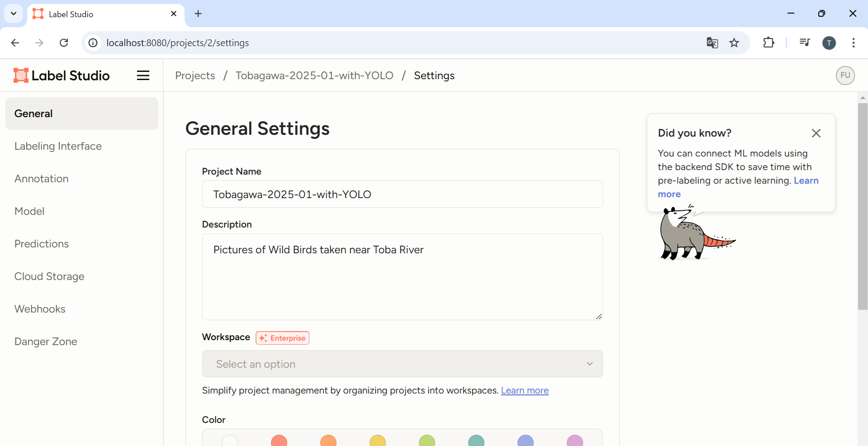Select the General settings section

coord(82,114)
